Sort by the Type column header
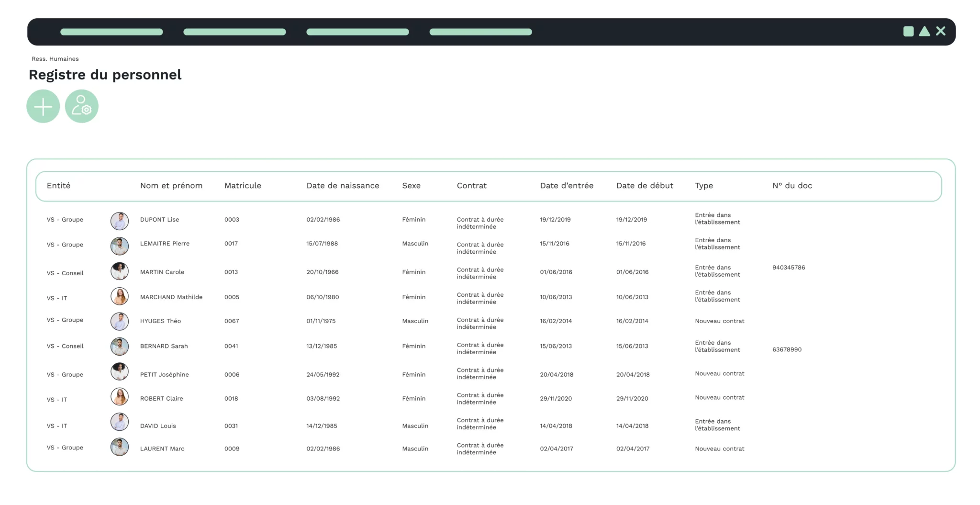 pyautogui.click(x=704, y=186)
